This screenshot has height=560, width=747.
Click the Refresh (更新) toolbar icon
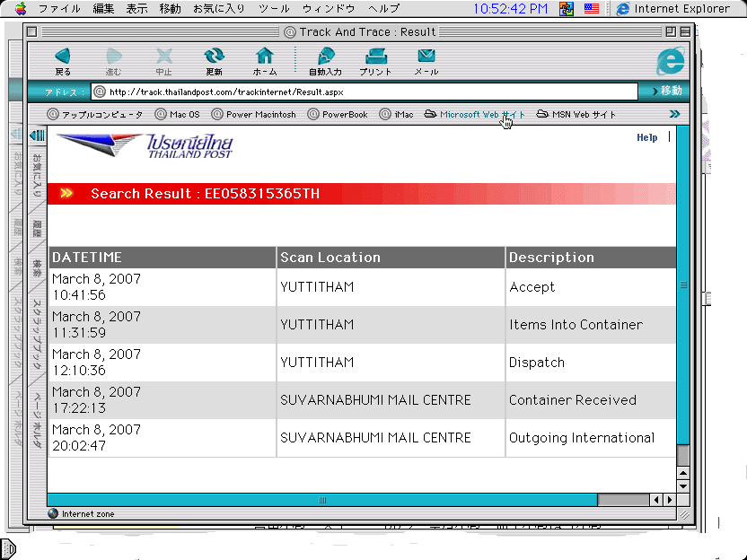pos(214,61)
